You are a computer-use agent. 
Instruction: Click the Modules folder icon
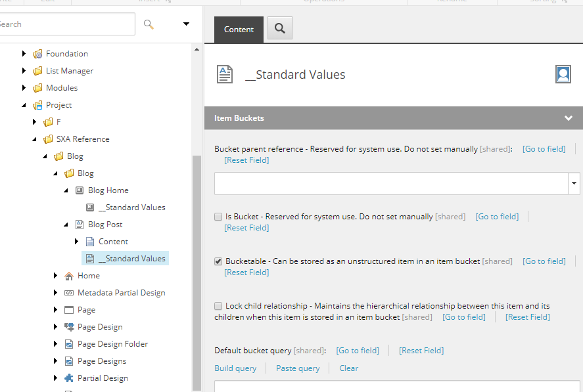click(x=37, y=88)
